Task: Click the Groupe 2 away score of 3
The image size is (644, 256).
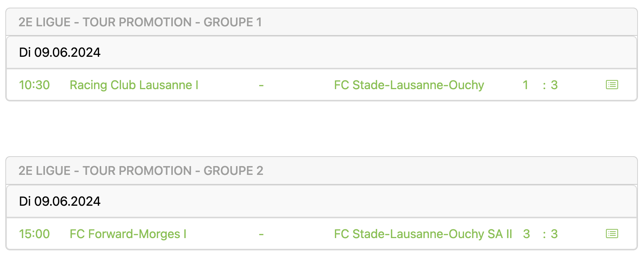Action: click(x=554, y=234)
